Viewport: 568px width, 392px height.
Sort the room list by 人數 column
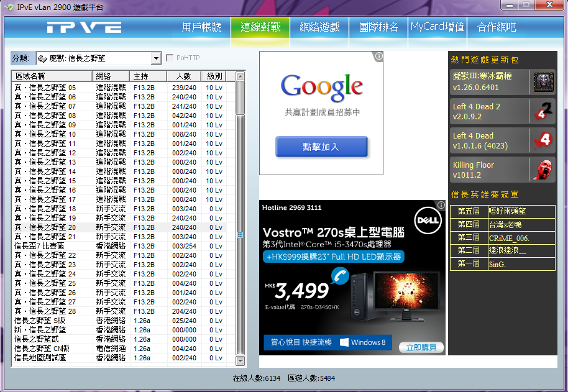183,76
